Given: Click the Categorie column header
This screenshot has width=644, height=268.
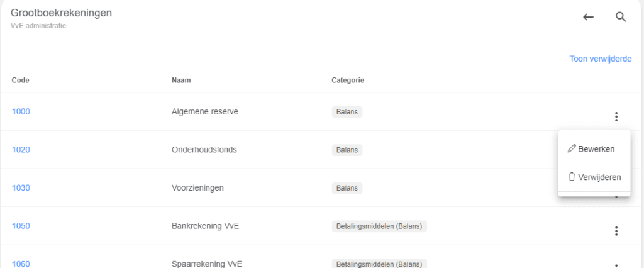Looking at the screenshot, I should [x=348, y=81].
